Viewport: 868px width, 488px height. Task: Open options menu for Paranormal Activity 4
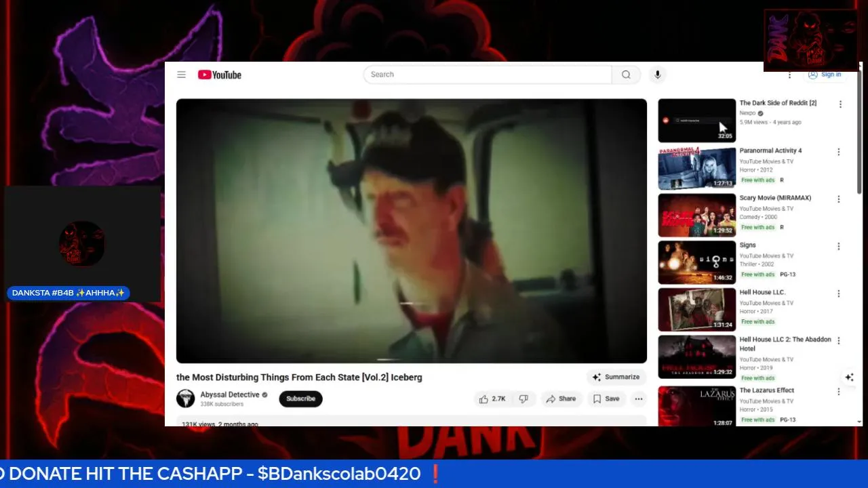(x=839, y=152)
